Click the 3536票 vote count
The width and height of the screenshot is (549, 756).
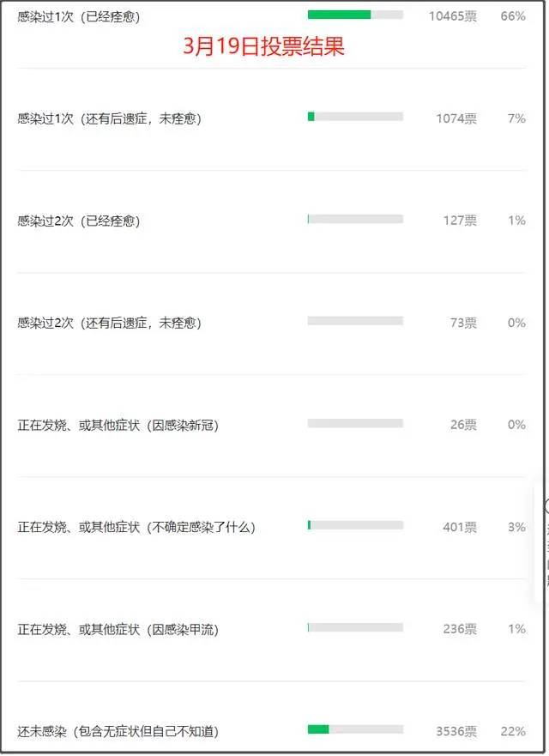point(456,731)
